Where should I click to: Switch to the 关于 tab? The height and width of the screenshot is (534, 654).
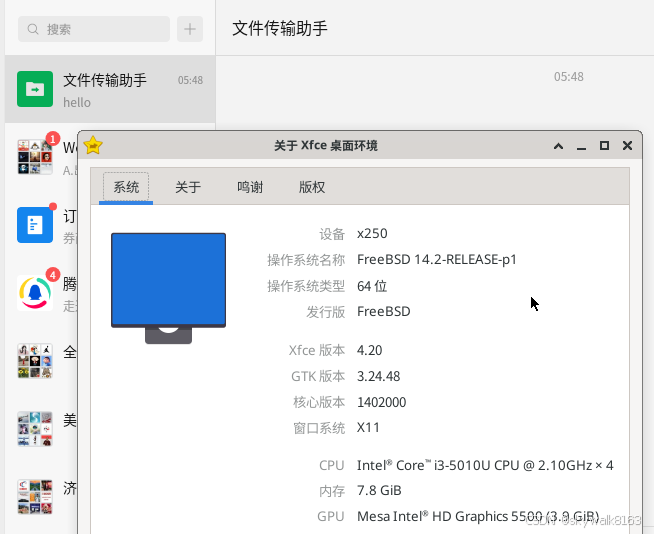pyautogui.click(x=188, y=187)
